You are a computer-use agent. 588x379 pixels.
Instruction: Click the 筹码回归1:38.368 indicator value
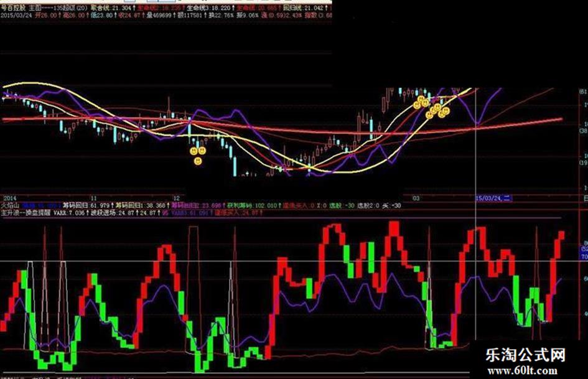click(141, 205)
